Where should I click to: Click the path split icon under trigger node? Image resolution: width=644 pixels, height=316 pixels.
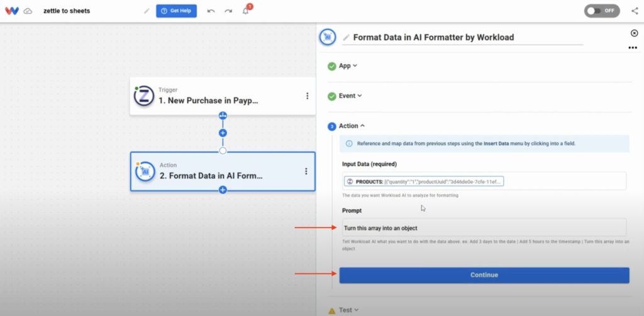(x=223, y=116)
